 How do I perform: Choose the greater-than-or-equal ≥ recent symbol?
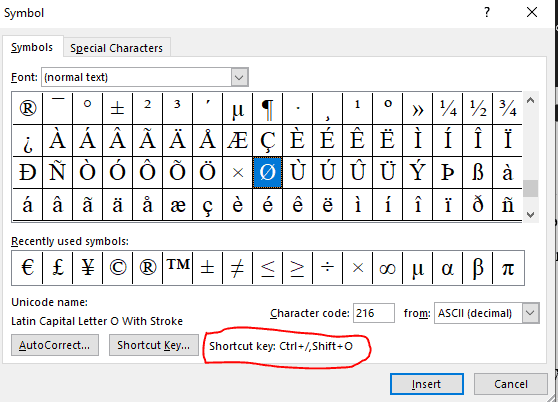pyautogui.click(x=298, y=268)
